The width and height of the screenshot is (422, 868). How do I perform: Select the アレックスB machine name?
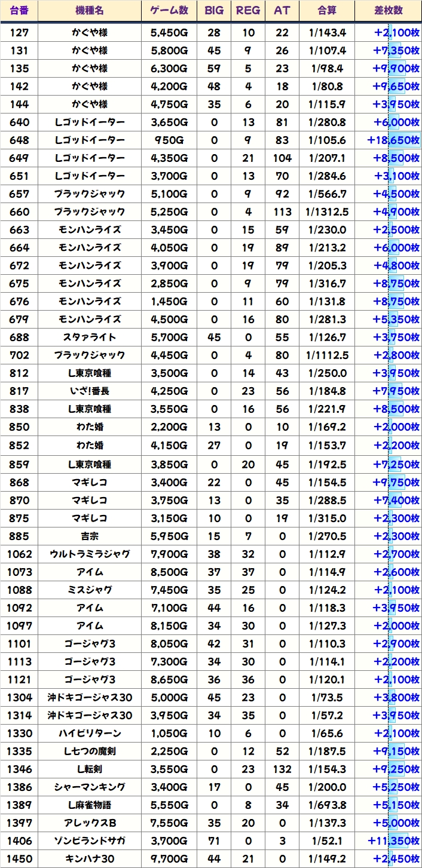[90, 822]
